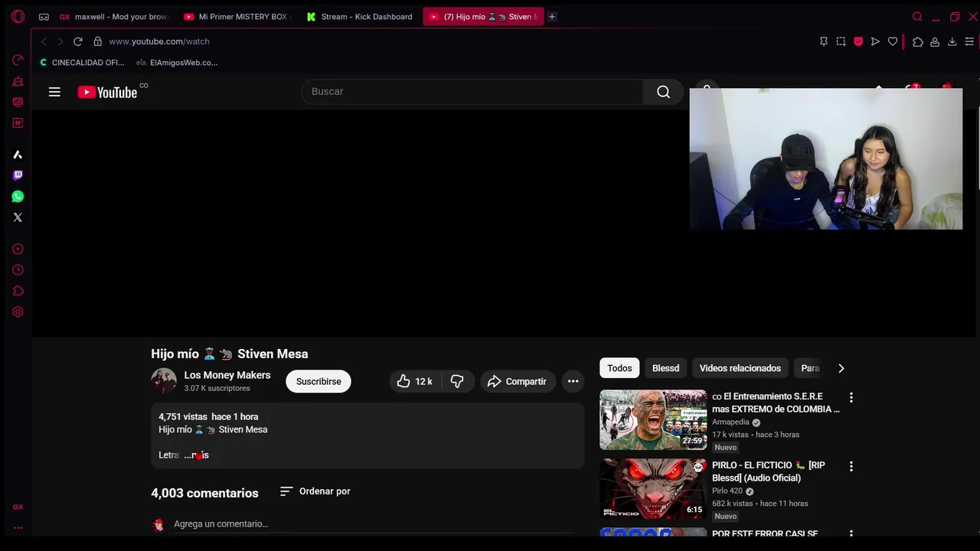Open YouTube hamburger guide menu
This screenshot has height=551, width=980.
tap(54, 92)
